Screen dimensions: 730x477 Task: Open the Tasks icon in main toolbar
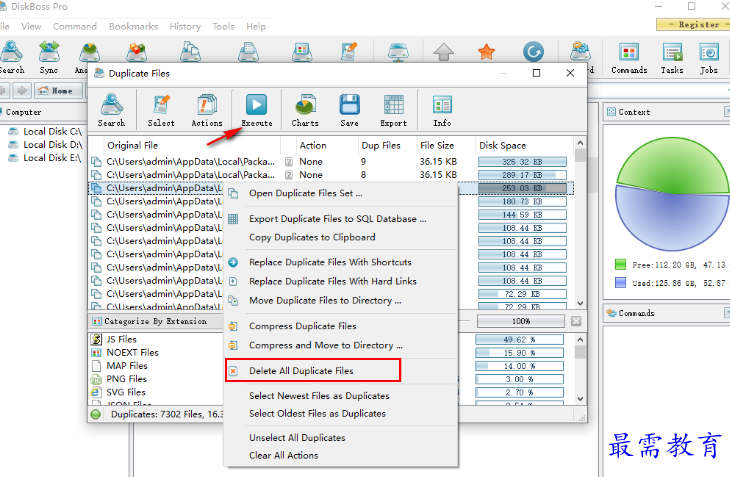pos(672,57)
